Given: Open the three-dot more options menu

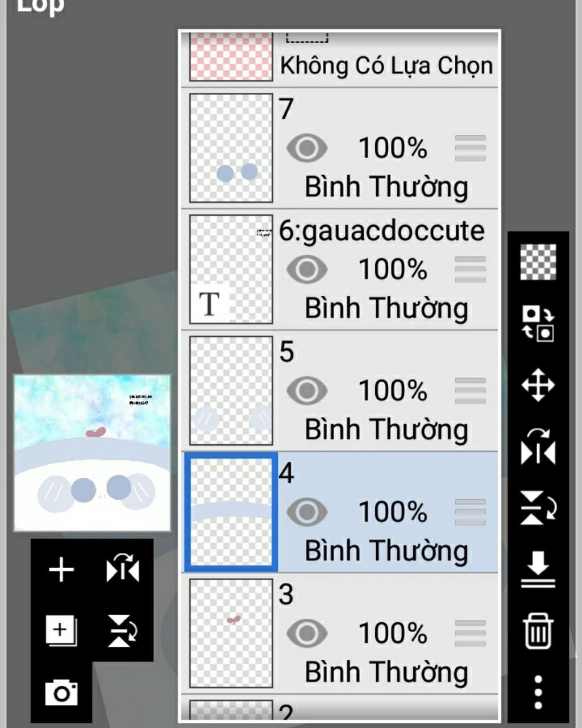Looking at the screenshot, I should 538,692.
